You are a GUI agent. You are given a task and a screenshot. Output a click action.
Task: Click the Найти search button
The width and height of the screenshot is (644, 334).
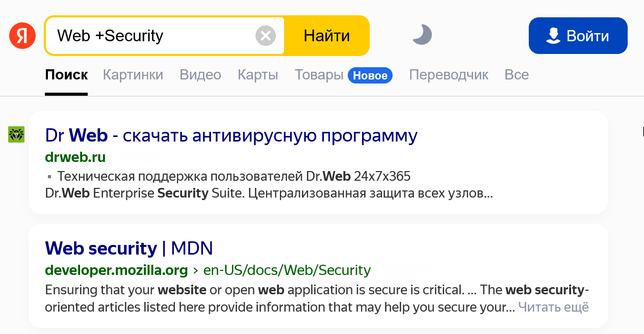[326, 36]
